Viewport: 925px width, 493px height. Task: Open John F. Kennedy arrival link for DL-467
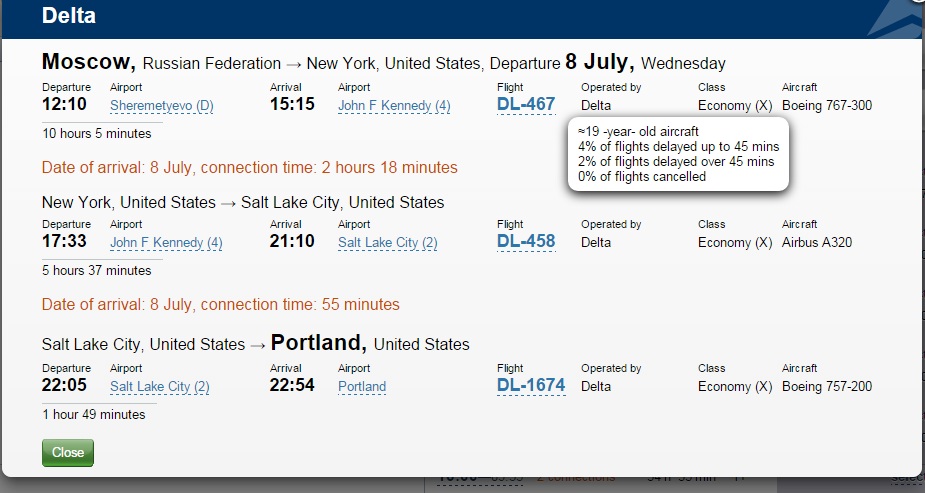click(x=394, y=106)
